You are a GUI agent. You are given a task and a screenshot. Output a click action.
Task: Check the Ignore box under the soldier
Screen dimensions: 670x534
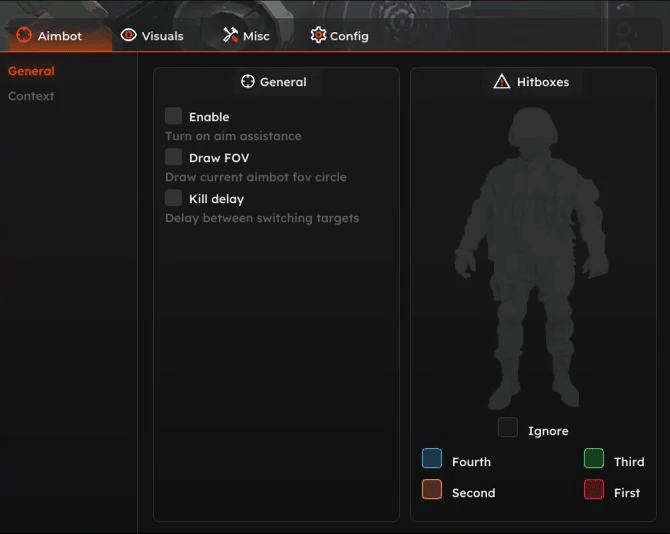508,428
